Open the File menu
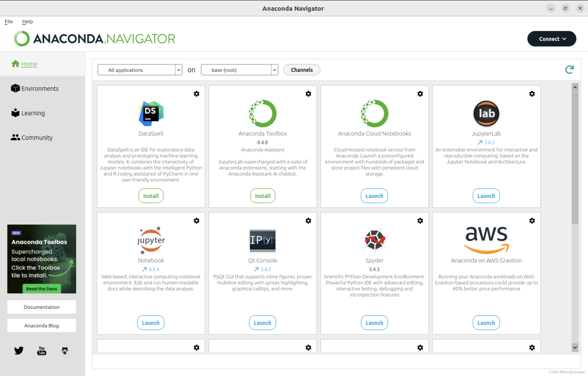The height and width of the screenshot is (376, 588). pyautogui.click(x=9, y=22)
